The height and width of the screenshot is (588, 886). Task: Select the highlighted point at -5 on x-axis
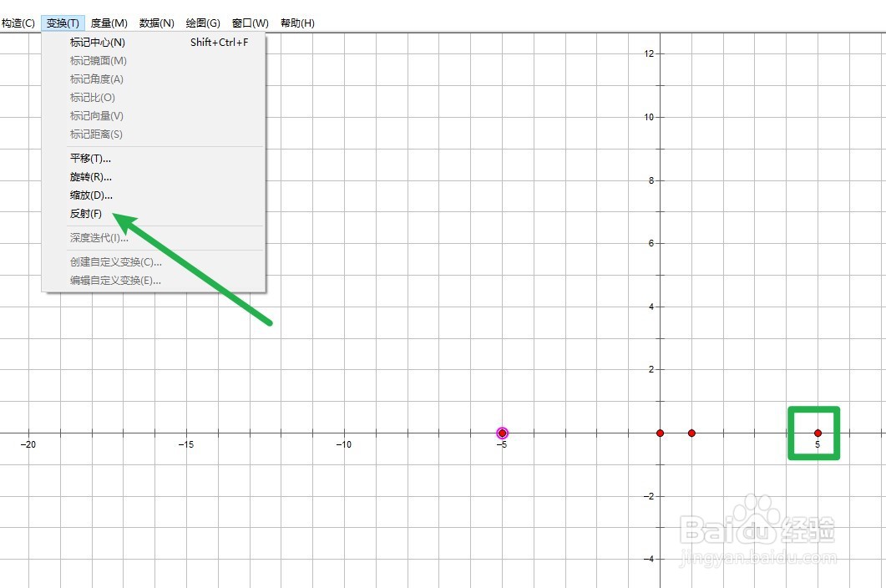pyautogui.click(x=503, y=433)
